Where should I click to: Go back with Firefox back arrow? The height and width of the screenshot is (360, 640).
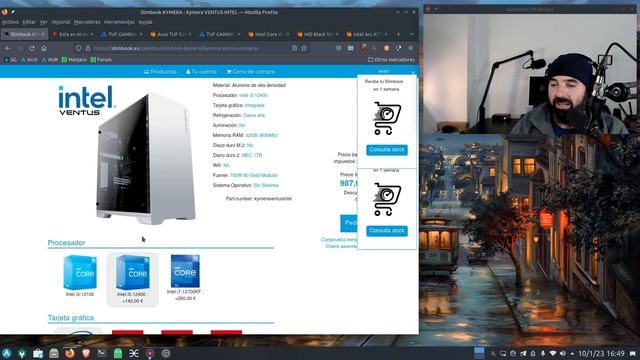pyautogui.click(x=8, y=48)
